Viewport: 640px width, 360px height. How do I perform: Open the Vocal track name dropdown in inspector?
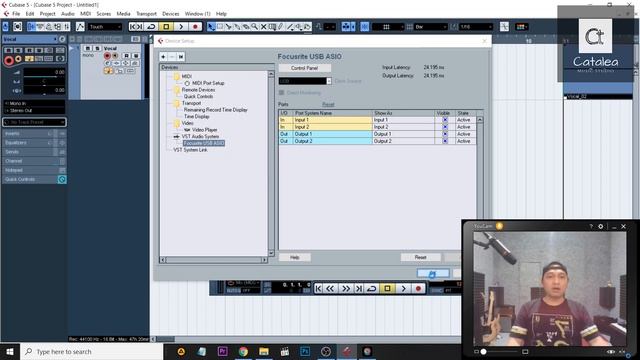tap(30, 39)
